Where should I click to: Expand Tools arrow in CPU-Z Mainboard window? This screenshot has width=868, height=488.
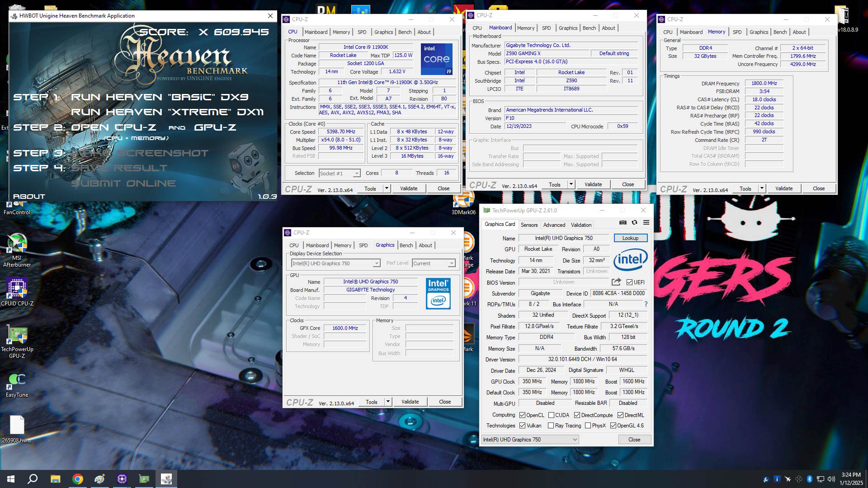571,184
